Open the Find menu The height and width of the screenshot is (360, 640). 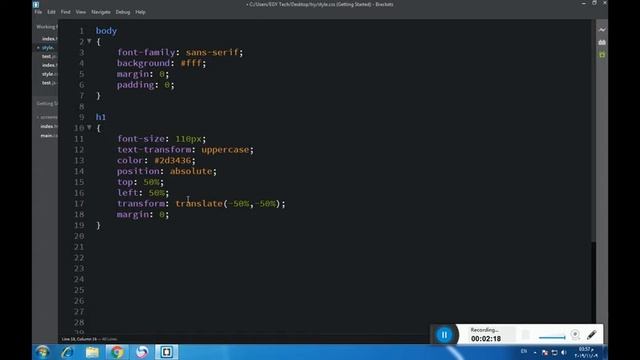pyautogui.click(x=65, y=12)
